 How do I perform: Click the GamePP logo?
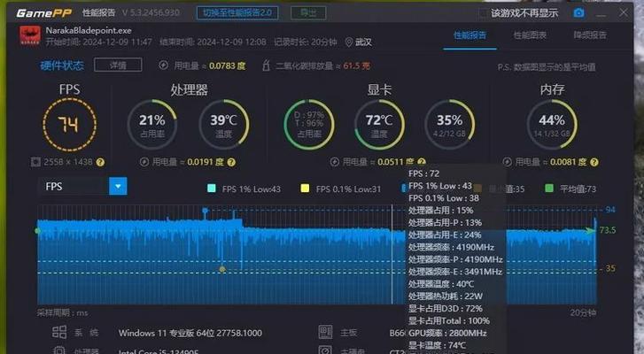tap(43, 13)
